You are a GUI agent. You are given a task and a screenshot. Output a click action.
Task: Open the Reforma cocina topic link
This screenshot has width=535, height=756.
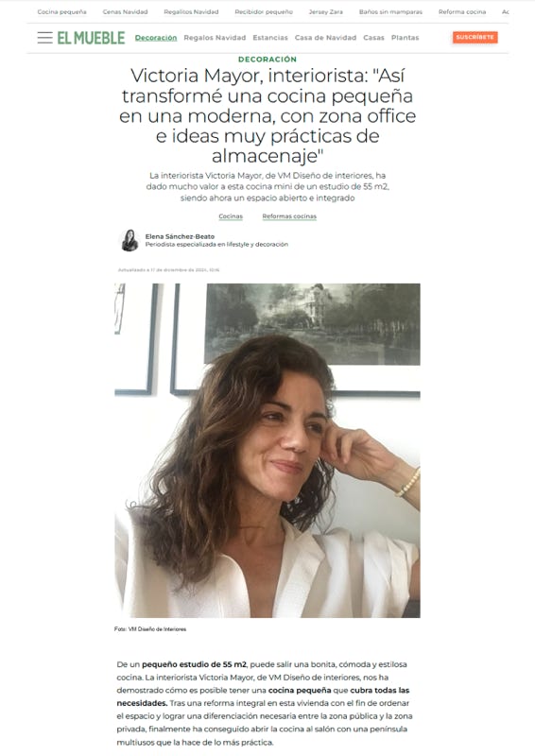point(461,11)
